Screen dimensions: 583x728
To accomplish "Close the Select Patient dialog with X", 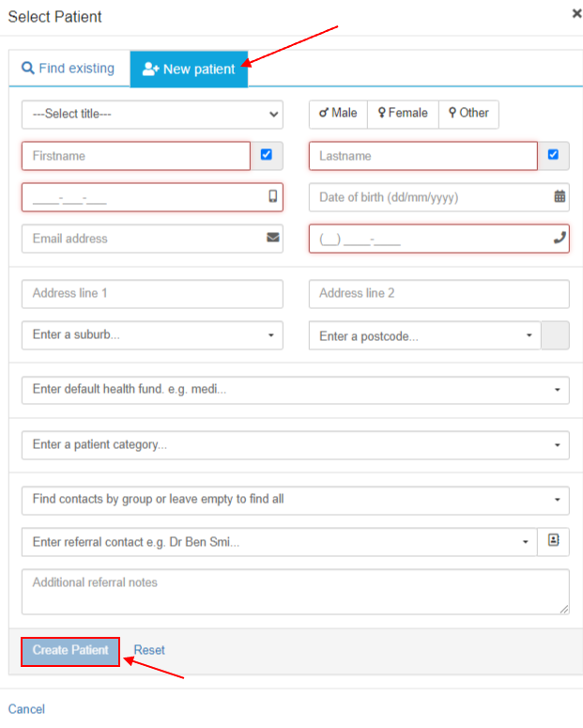I will (x=576, y=14).
